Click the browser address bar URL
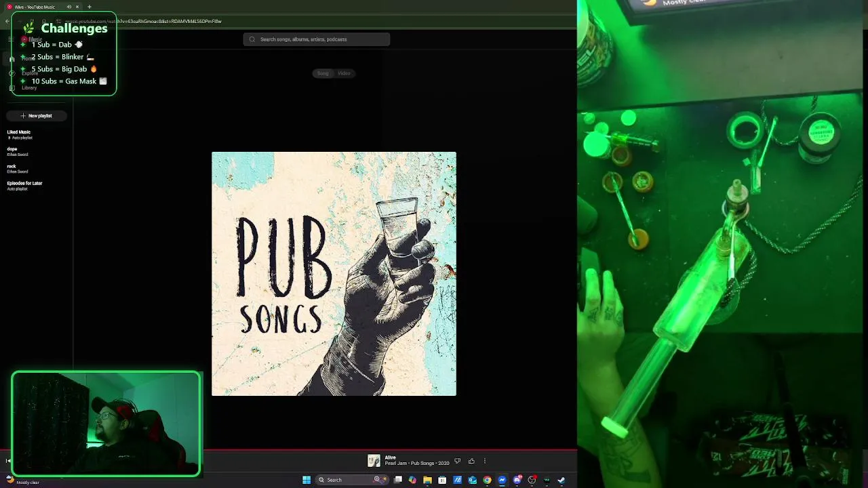Screen dimensions: 868x488 click(143, 21)
